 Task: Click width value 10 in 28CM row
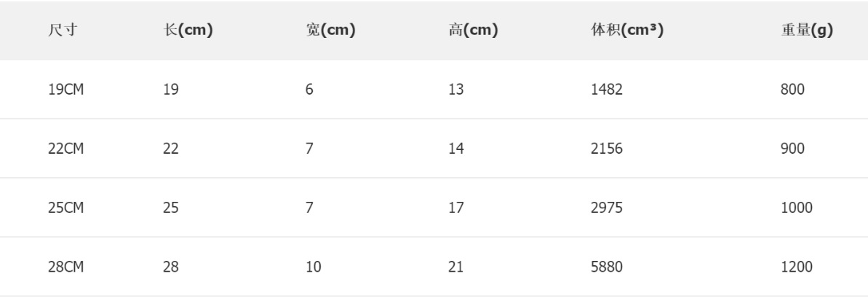click(311, 269)
